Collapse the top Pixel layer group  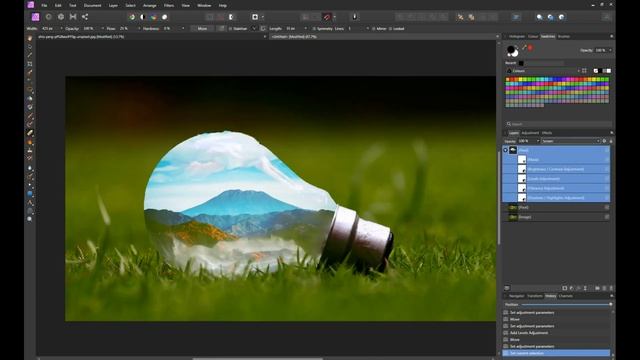coord(505,150)
